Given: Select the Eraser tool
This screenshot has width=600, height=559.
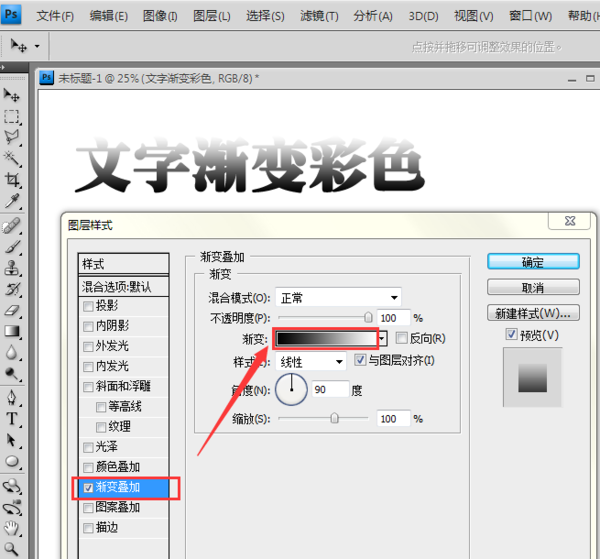Looking at the screenshot, I should [11, 310].
